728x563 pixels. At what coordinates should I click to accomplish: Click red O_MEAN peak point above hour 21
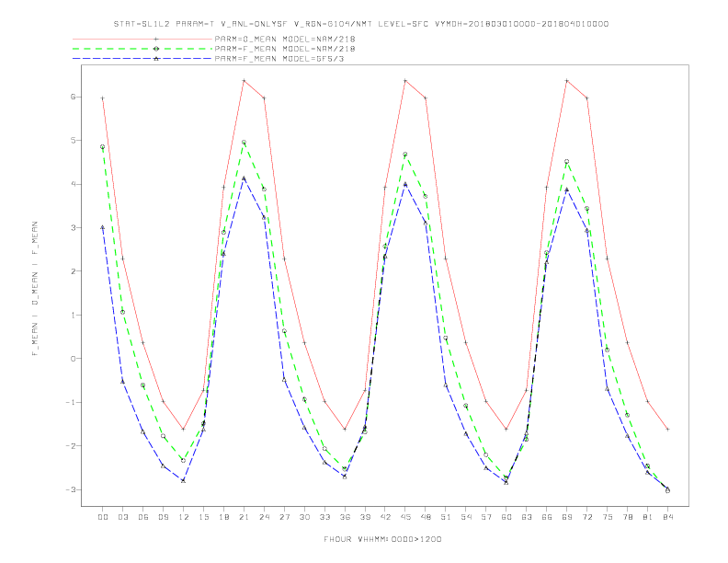[244, 81]
